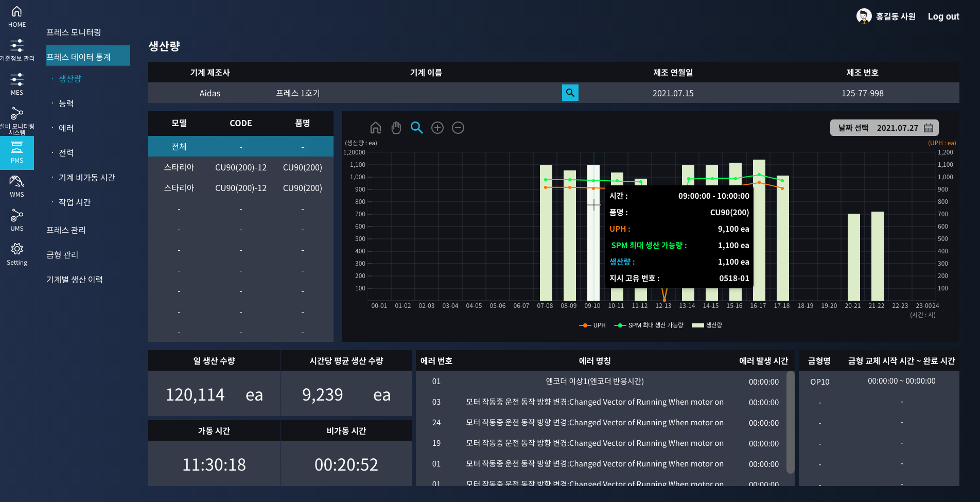Click the Log out link
980x502 pixels.
(943, 16)
